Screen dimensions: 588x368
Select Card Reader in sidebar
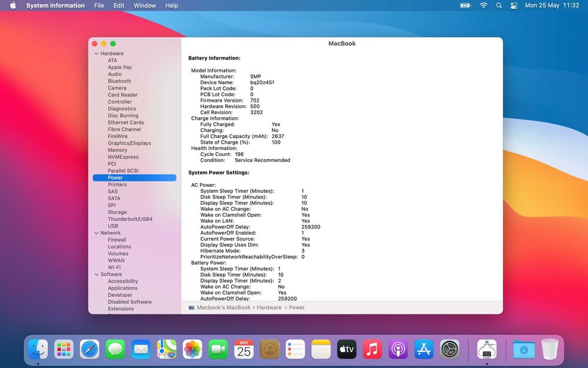123,95
